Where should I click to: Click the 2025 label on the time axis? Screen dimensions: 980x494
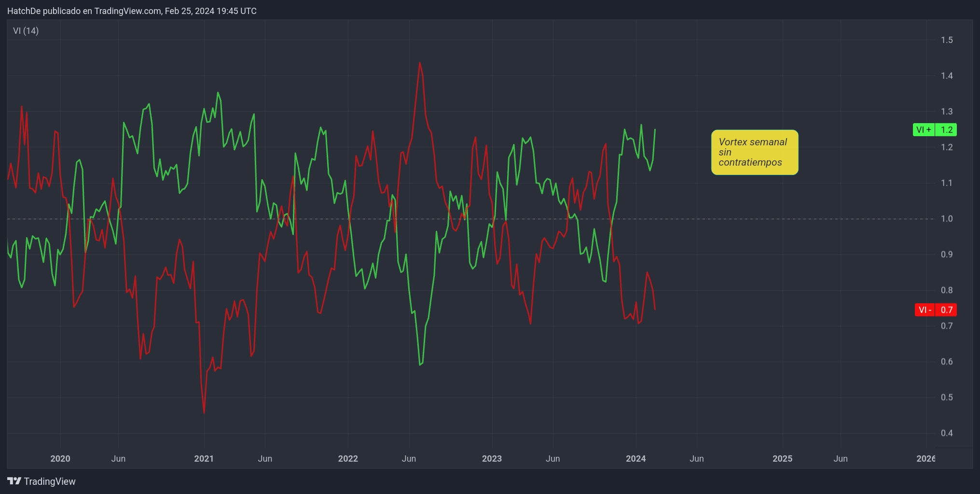[782, 459]
